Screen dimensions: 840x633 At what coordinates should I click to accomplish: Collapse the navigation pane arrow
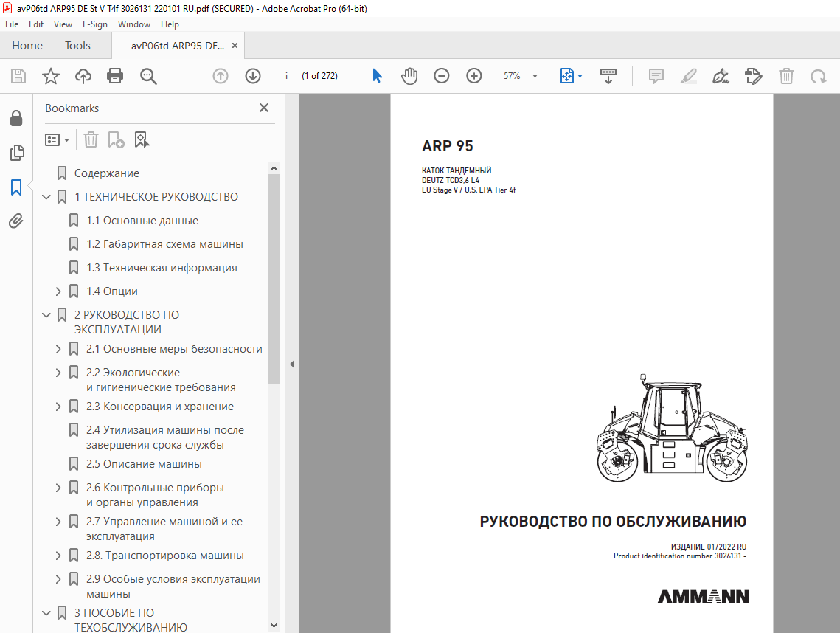[x=292, y=364]
